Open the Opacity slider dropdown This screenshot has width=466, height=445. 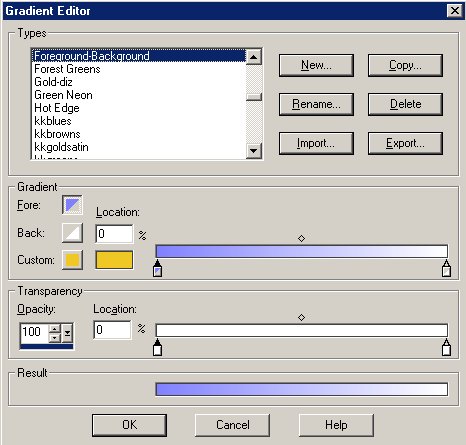(67, 333)
